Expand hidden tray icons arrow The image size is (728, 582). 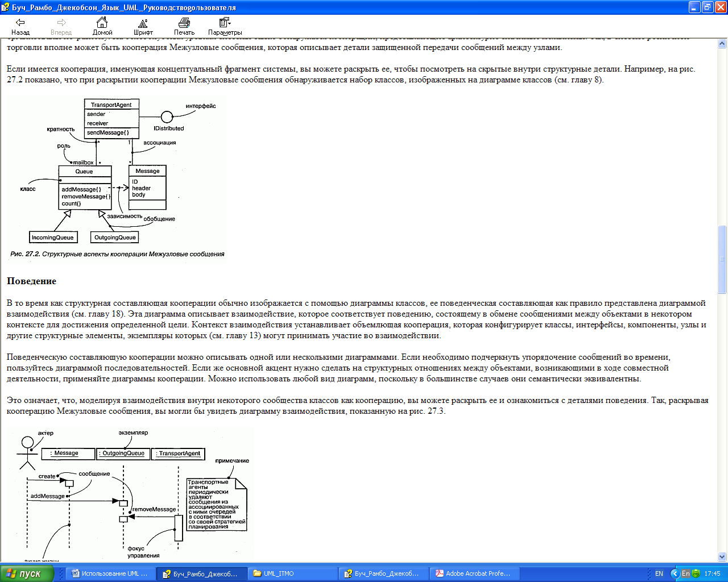pos(675,573)
